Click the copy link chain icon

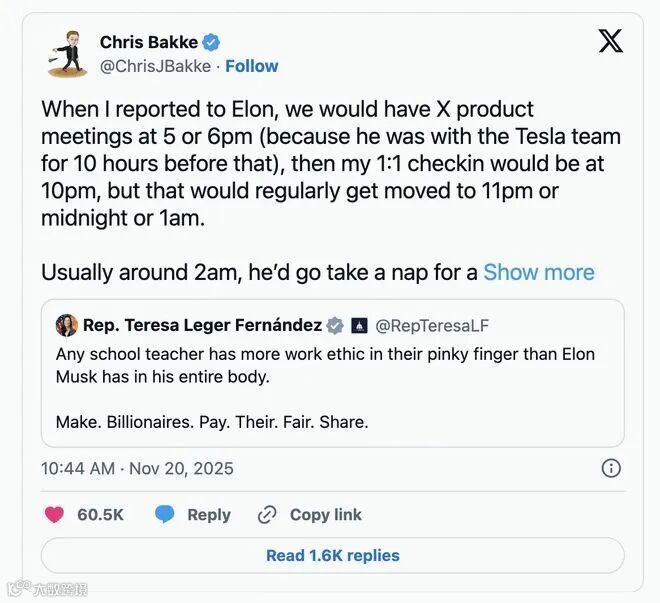click(267, 515)
